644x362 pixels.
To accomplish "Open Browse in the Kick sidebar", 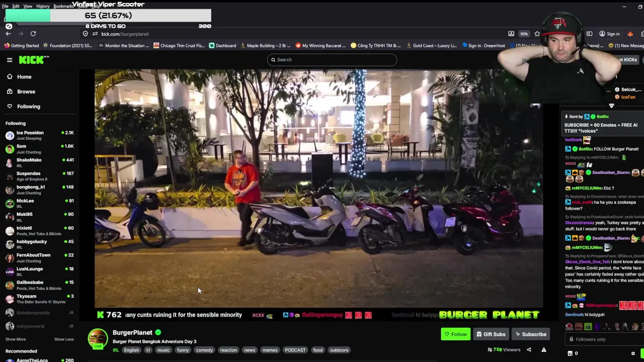I will tap(26, 92).
